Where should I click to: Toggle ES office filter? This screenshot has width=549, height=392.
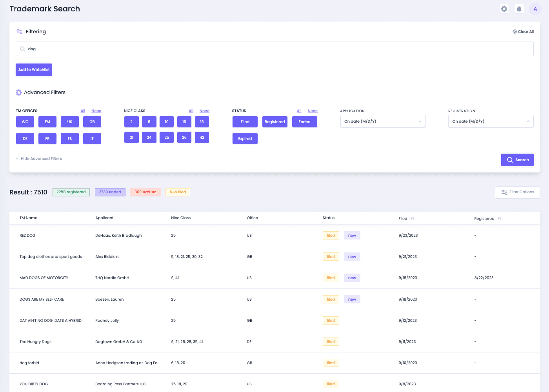point(70,139)
